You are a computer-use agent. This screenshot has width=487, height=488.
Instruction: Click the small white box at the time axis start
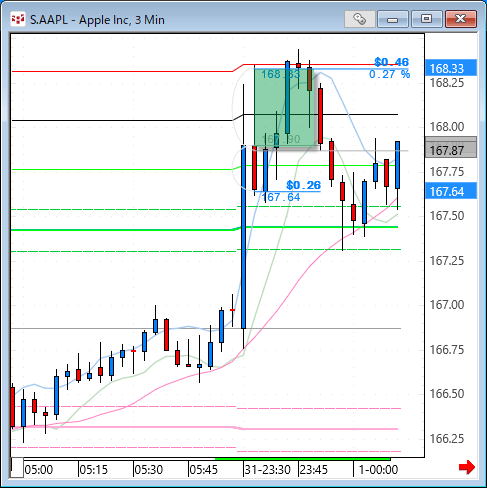click(17, 468)
